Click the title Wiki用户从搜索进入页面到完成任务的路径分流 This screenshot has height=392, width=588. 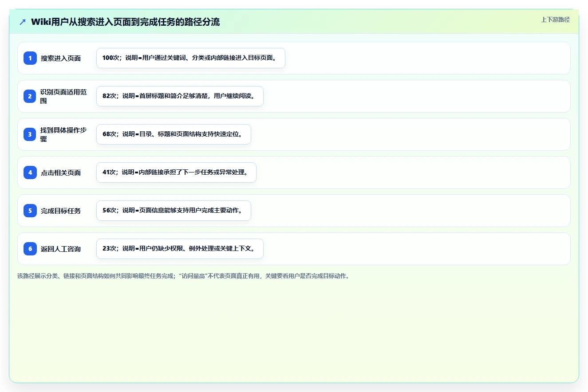pos(125,22)
